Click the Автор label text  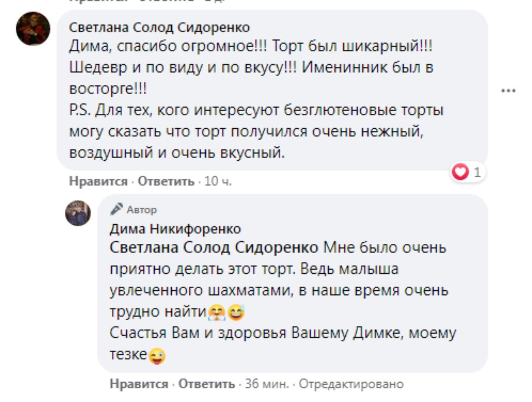point(142,210)
